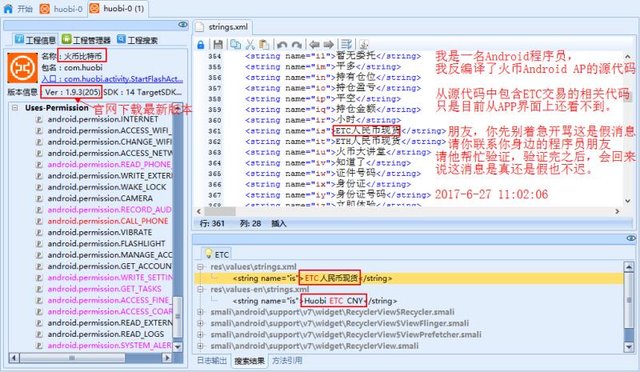Collapse the res\values-en\strings.xml result node
640x372 pixels.
[x=200, y=289]
